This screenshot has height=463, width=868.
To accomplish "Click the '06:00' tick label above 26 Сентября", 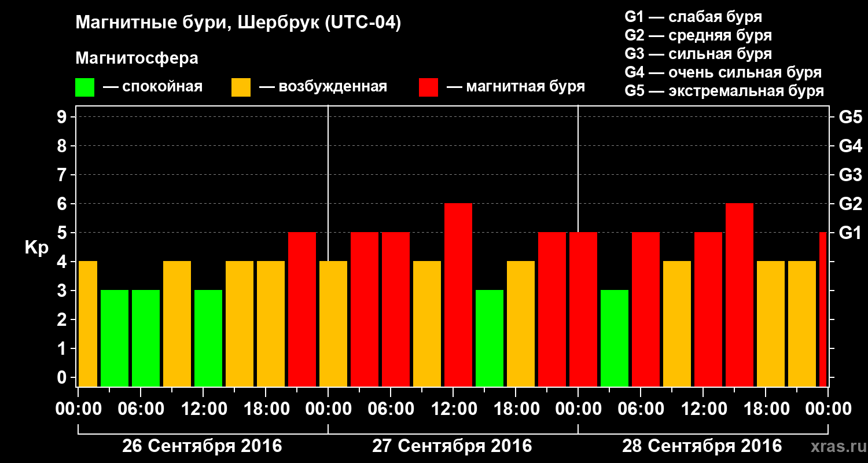I will [141, 409].
